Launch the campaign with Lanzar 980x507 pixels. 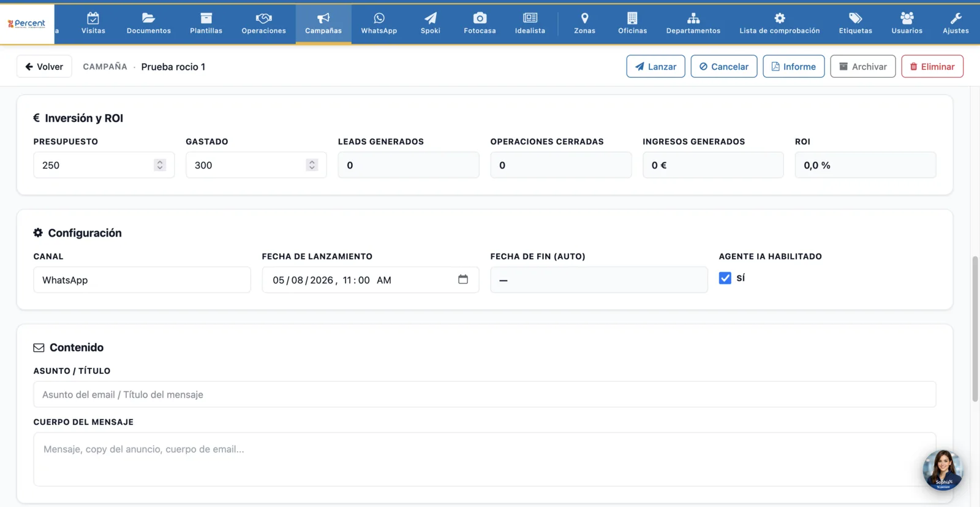655,66
